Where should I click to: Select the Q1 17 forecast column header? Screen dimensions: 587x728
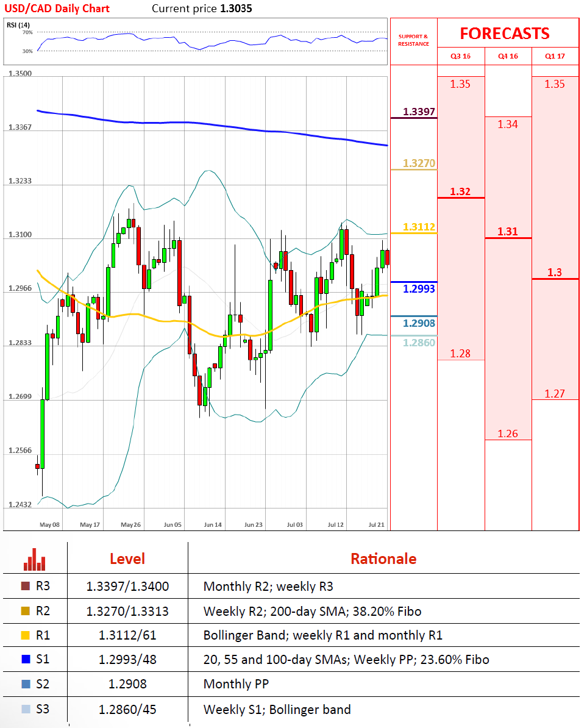[x=555, y=56]
